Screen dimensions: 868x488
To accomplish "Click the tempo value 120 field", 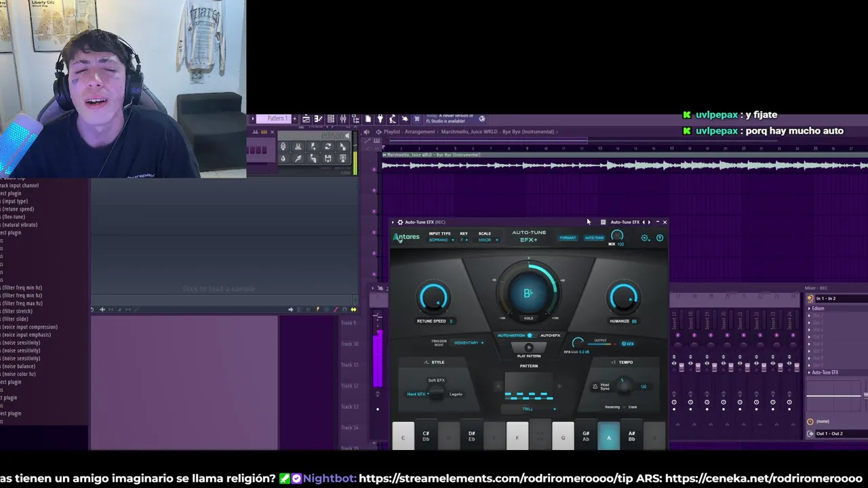I will point(644,387).
